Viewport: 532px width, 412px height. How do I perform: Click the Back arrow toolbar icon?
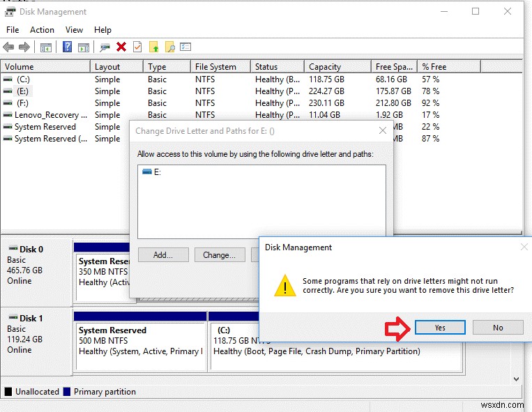coord(8,47)
